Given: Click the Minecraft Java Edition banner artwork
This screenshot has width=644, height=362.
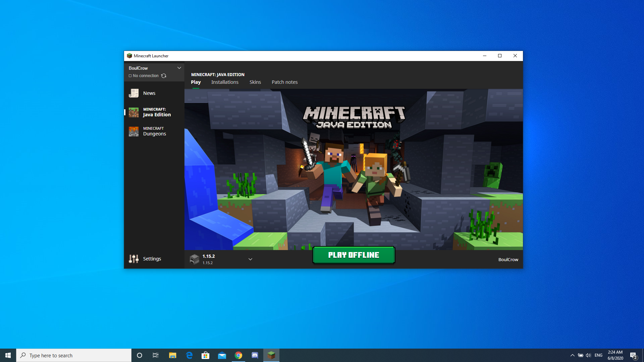Looking at the screenshot, I should (x=354, y=169).
